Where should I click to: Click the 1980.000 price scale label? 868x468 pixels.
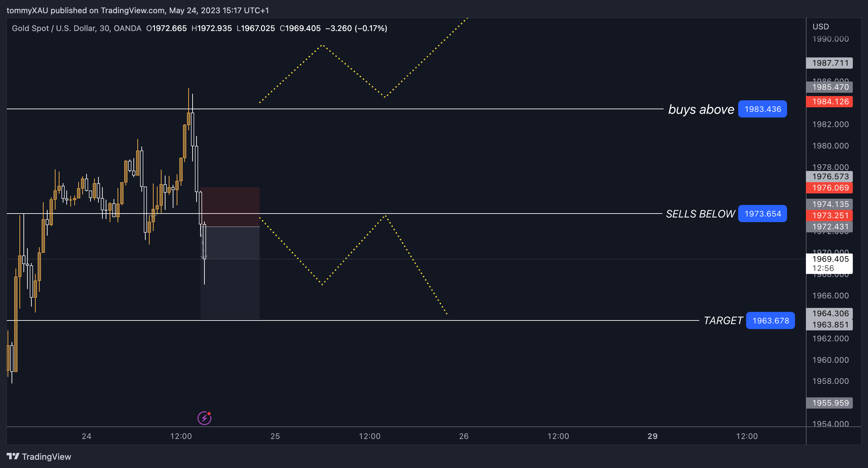(830, 146)
